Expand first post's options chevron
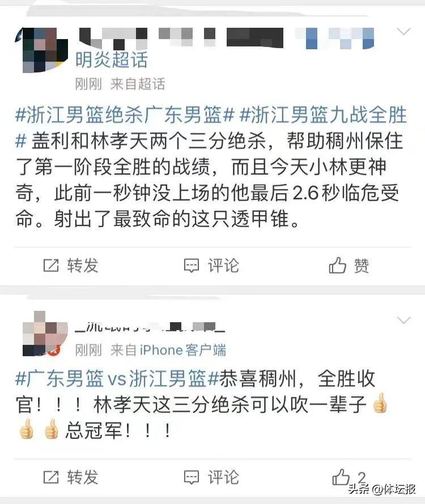425x504 pixels. (x=404, y=32)
